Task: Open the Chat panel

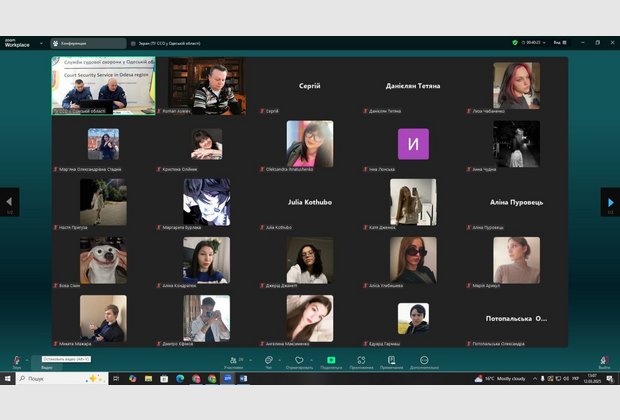Action: pos(267,361)
